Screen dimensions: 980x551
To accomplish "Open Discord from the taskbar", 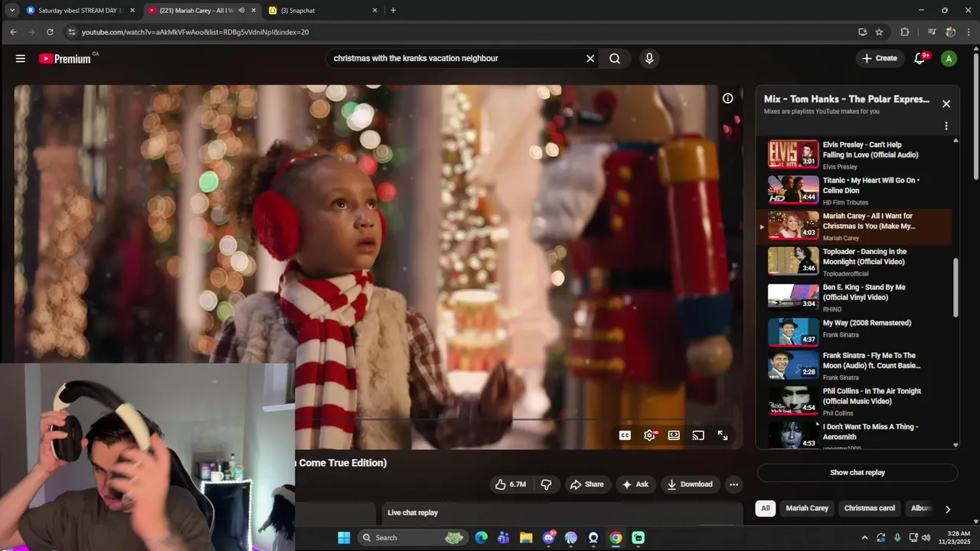I will [x=548, y=538].
